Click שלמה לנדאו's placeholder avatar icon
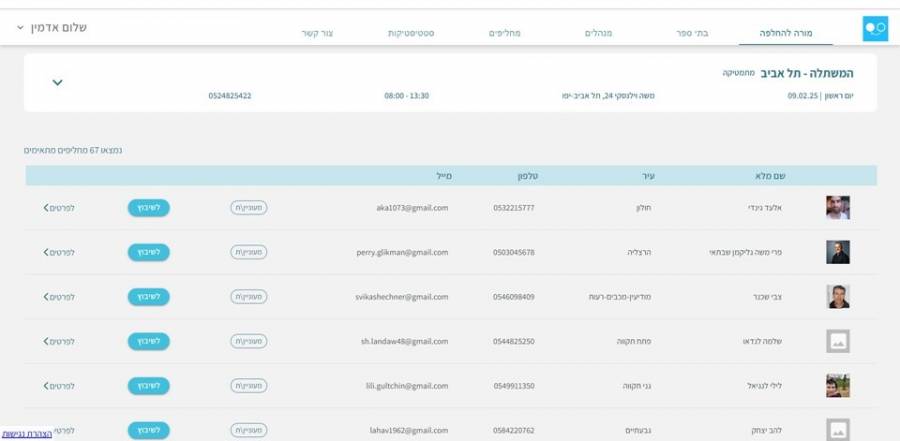 pyautogui.click(x=837, y=342)
